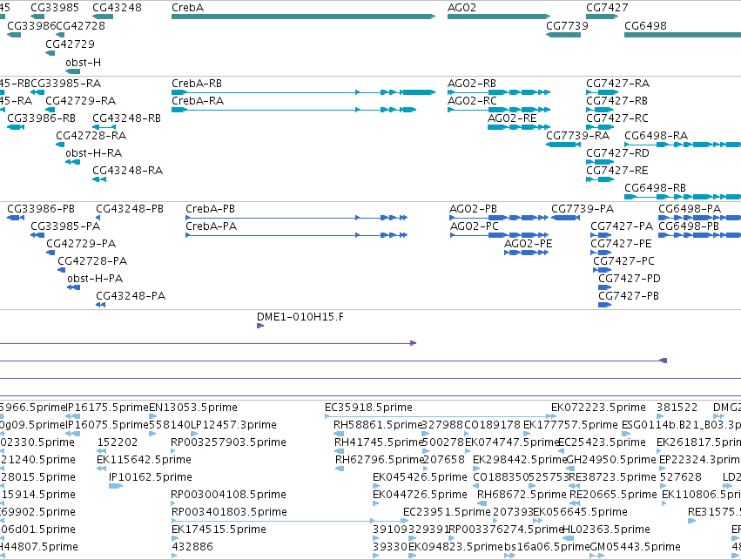Open the obst-H-RA transcript
Image resolution: width=741 pixels, height=560 pixels.
[x=73, y=162]
